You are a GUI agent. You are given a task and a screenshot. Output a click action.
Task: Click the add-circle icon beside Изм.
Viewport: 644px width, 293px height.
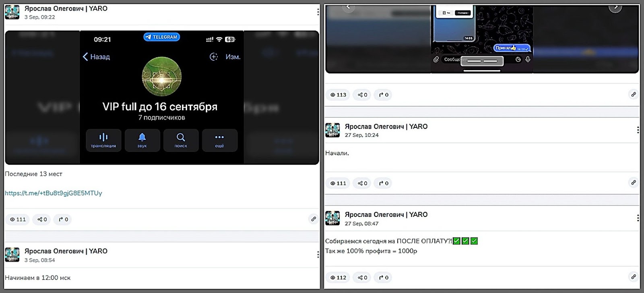tap(214, 57)
